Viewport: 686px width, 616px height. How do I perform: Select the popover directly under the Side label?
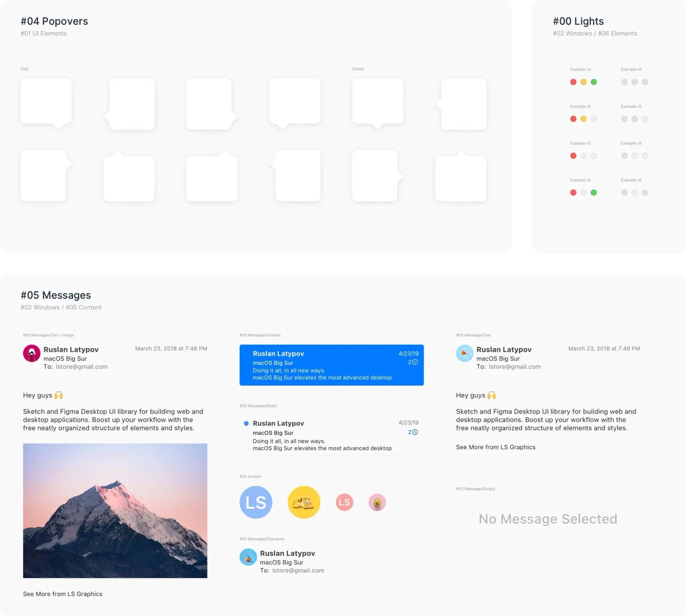(x=46, y=101)
